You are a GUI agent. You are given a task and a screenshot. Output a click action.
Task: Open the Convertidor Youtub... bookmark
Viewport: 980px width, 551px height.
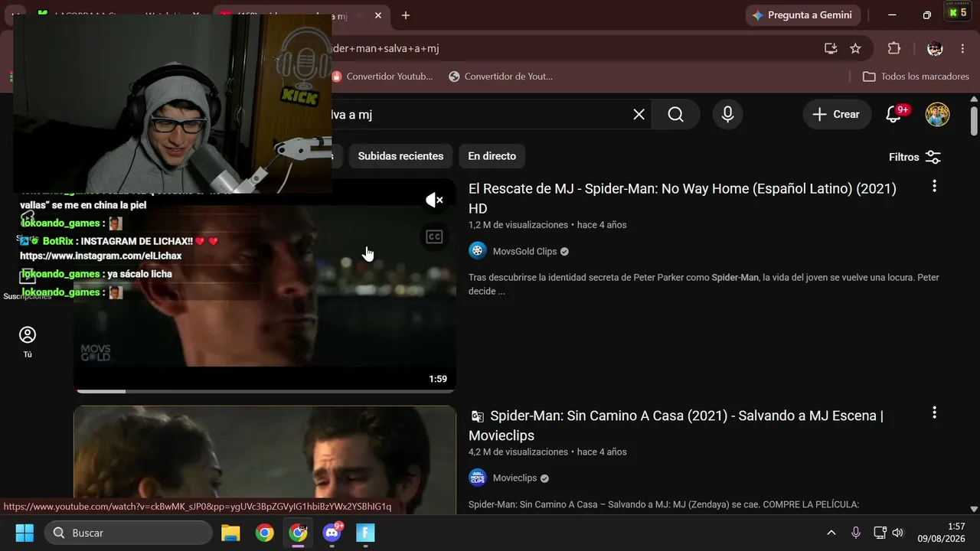tap(382, 77)
